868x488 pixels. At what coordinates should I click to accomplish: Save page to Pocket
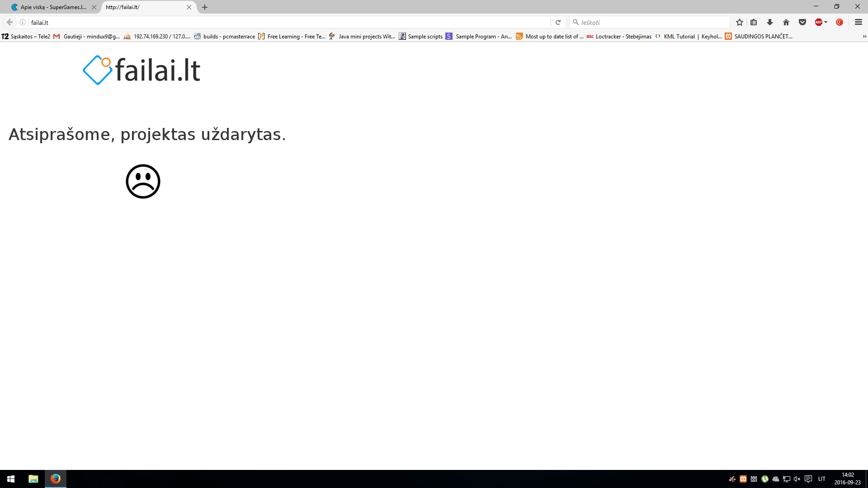802,22
